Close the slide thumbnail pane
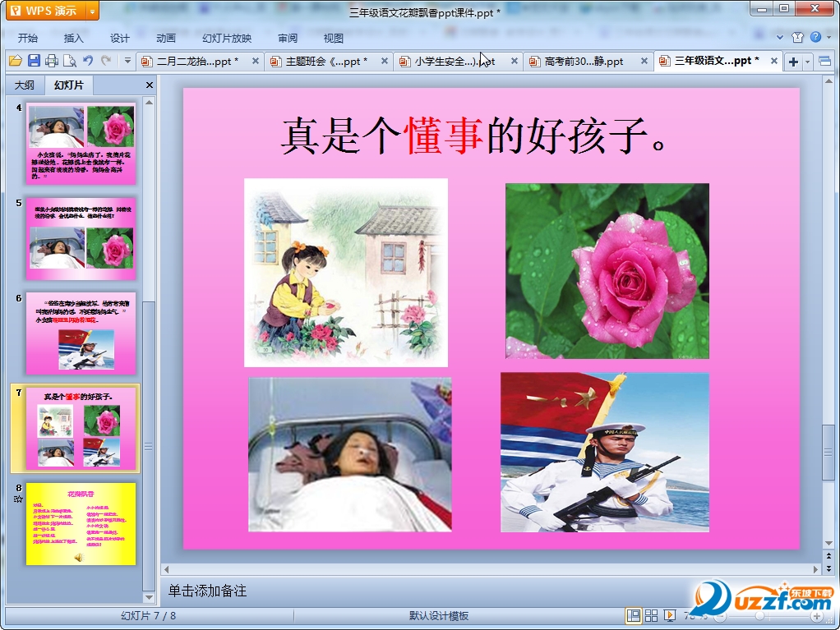The height and width of the screenshot is (630, 840). coord(150,85)
